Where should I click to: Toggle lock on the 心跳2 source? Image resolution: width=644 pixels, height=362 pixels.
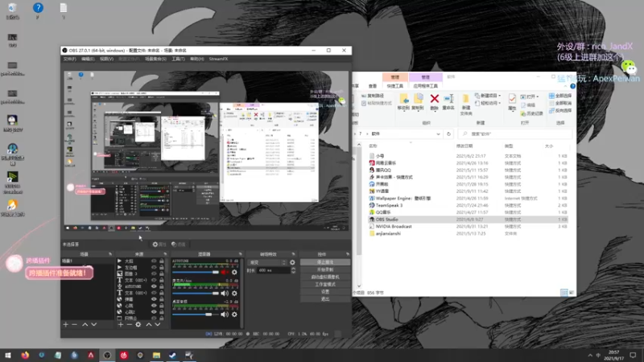[x=162, y=312]
